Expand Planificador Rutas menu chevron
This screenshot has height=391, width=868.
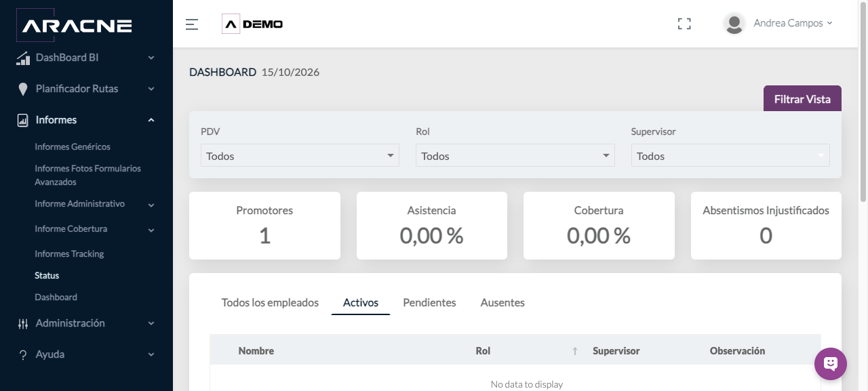pos(151,89)
